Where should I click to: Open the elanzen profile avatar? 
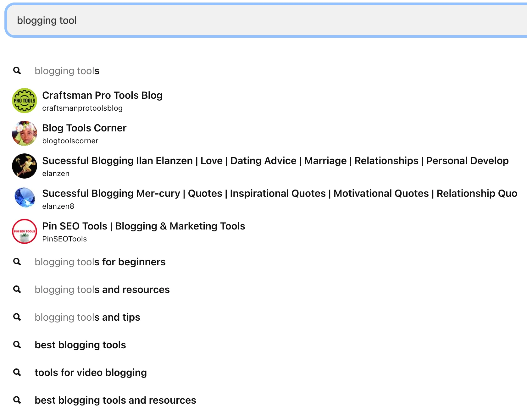tap(24, 166)
